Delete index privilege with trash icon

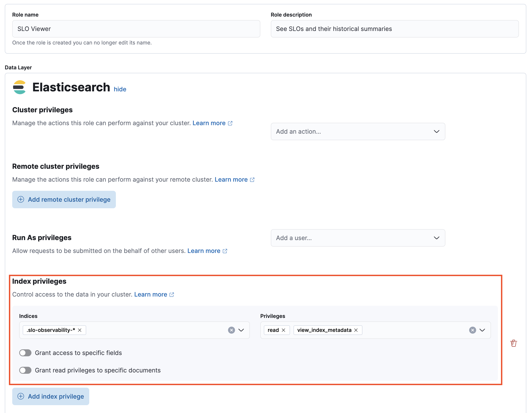(x=513, y=343)
